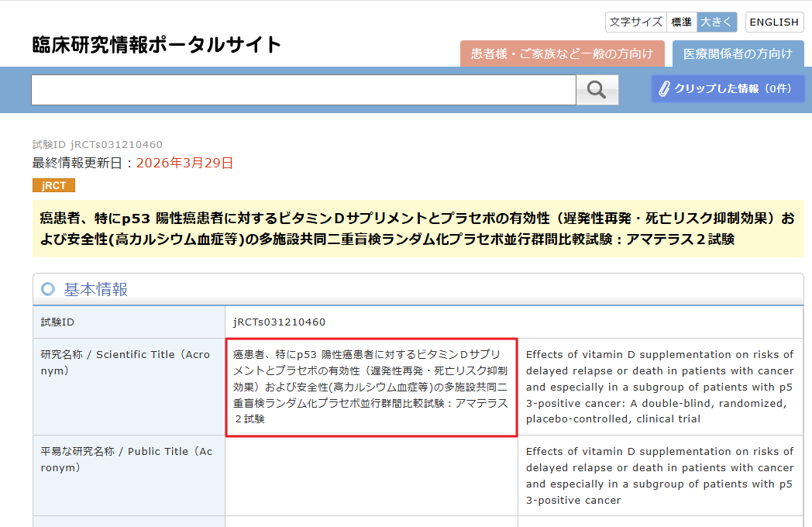Select the 医療関係者の方向け tab
The height and width of the screenshot is (527, 812).
pyautogui.click(x=737, y=53)
